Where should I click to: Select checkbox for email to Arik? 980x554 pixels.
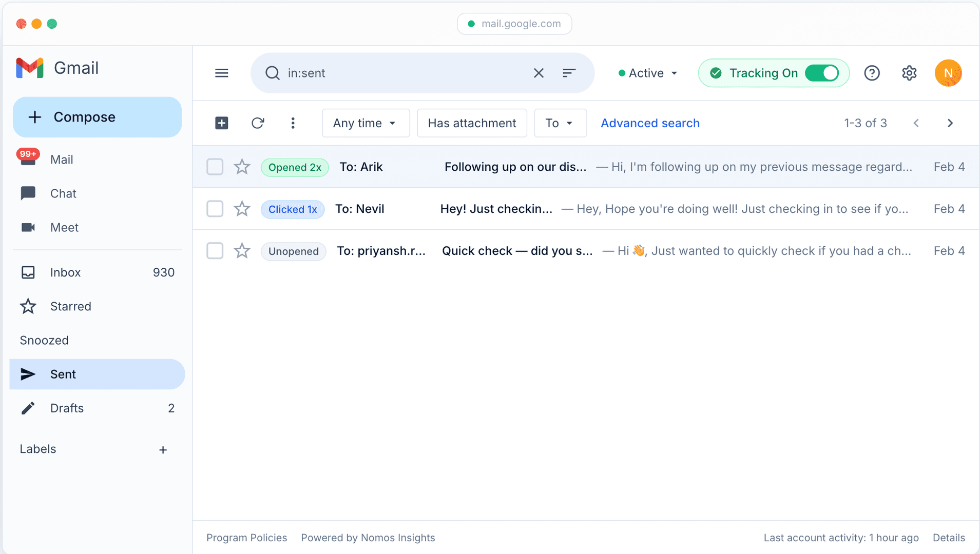click(x=215, y=167)
